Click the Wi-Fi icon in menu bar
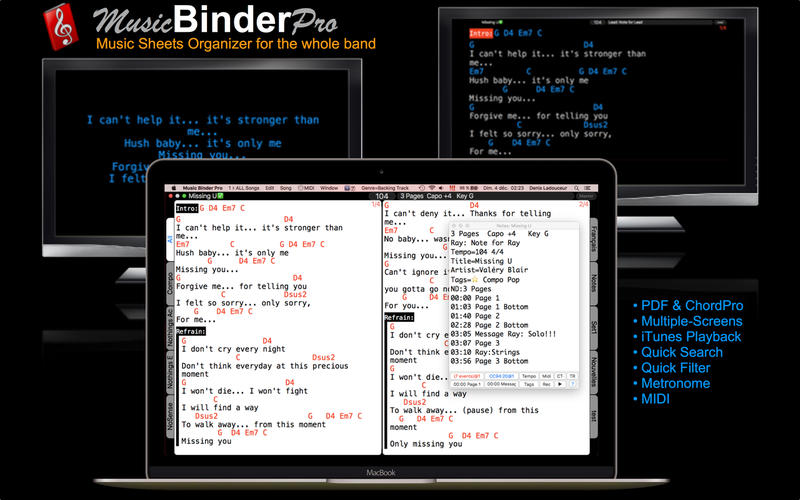This screenshot has height=500, width=800. pos(432,188)
